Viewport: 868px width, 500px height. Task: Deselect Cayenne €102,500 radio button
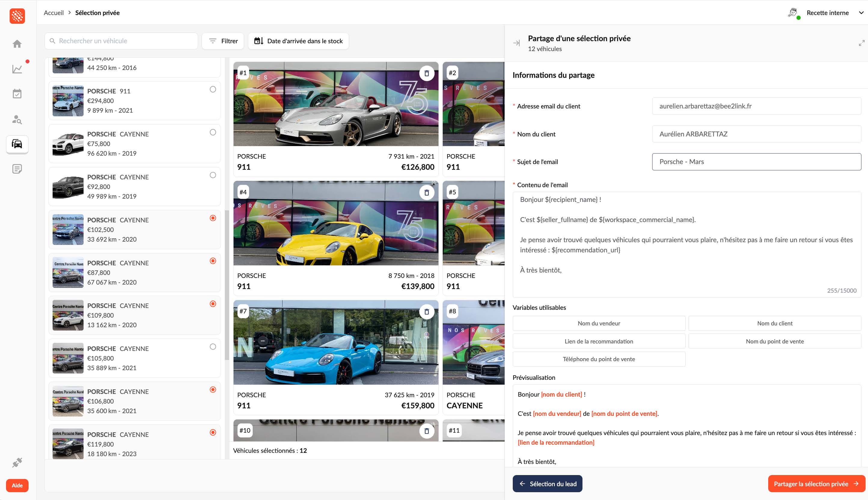213,218
